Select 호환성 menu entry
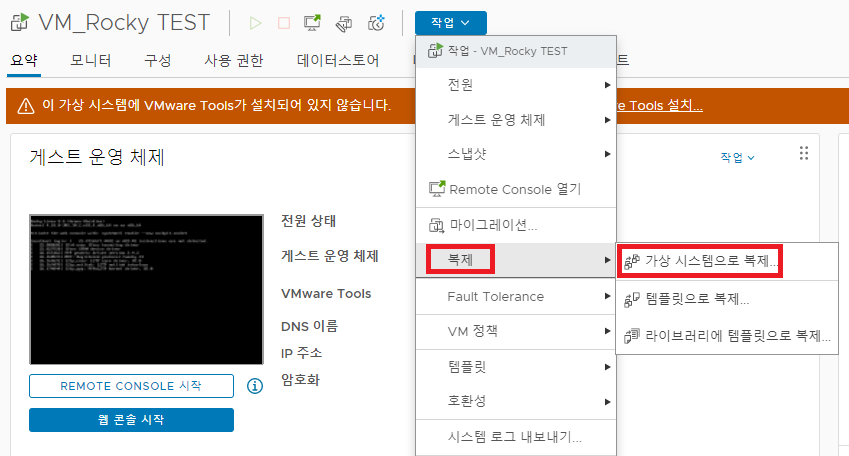Viewport: 849px width, 456px height. 516,401
